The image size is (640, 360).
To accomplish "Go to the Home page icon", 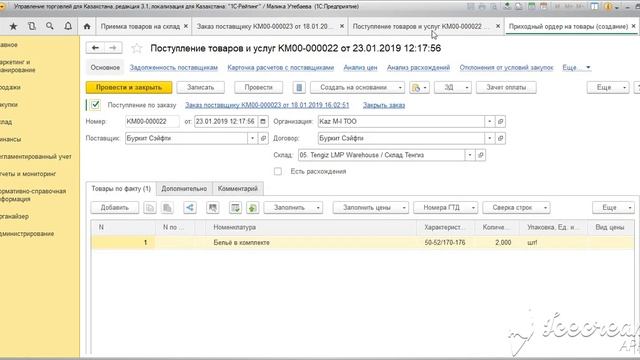I will click(x=87, y=26).
